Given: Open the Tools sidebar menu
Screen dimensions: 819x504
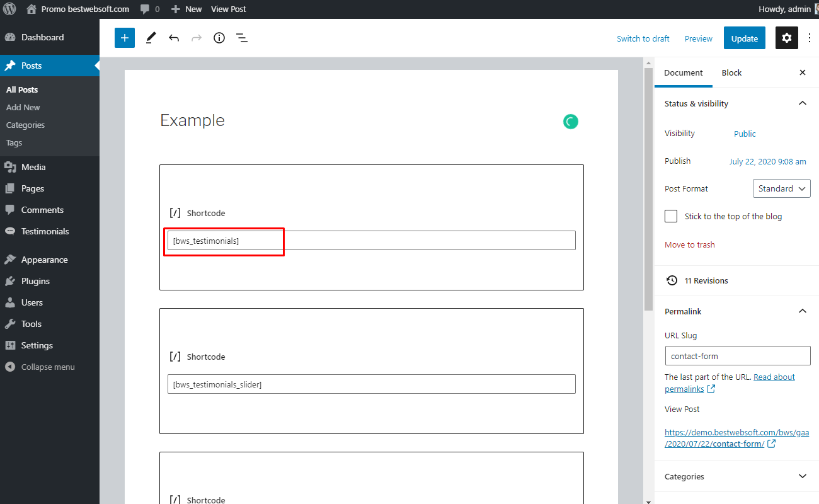Looking at the screenshot, I should coord(50,324).
